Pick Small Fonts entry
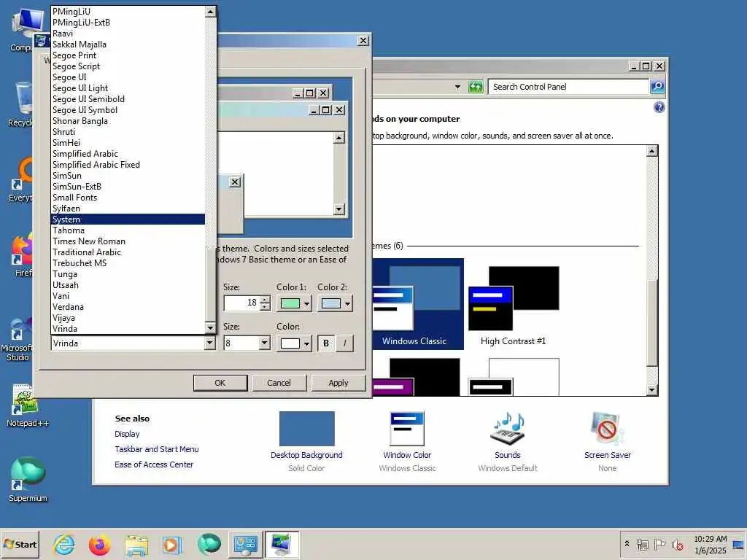Screen dimensions: 747x560 point(128,198)
